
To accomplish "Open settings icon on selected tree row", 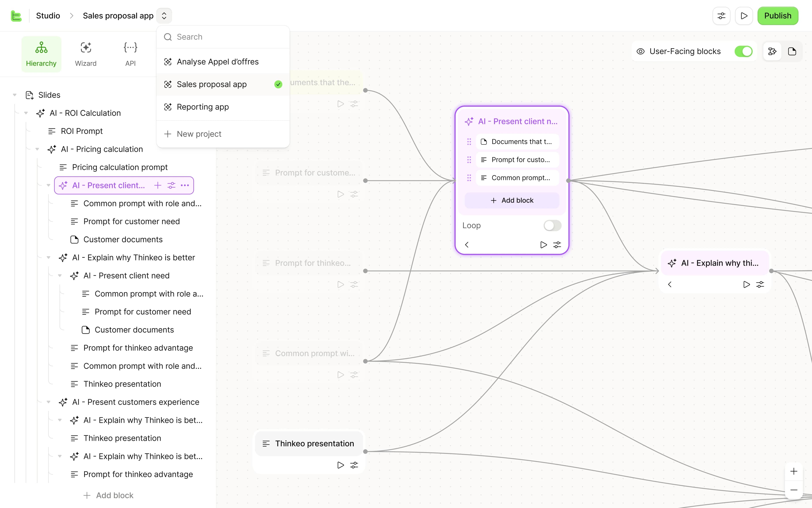I will point(171,186).
